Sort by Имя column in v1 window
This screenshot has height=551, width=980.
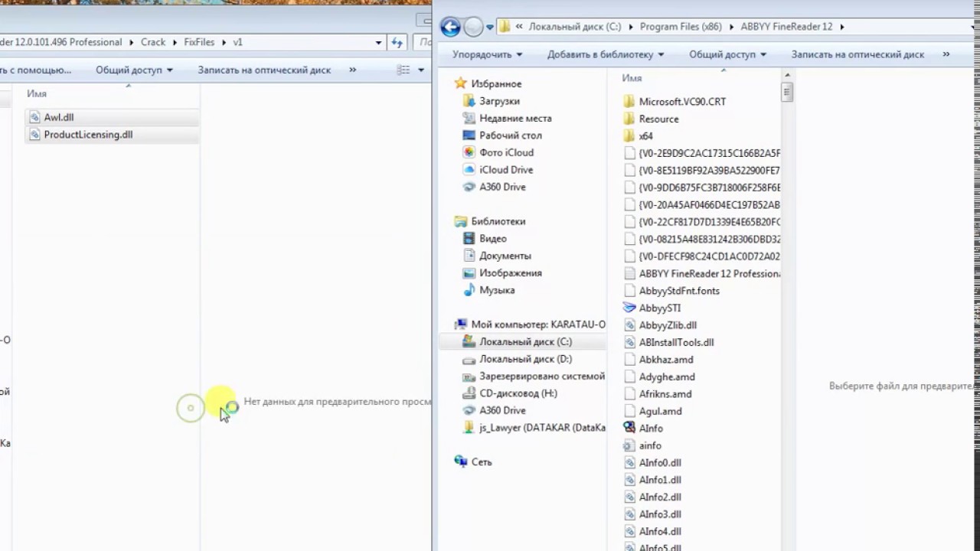point(37,93)
